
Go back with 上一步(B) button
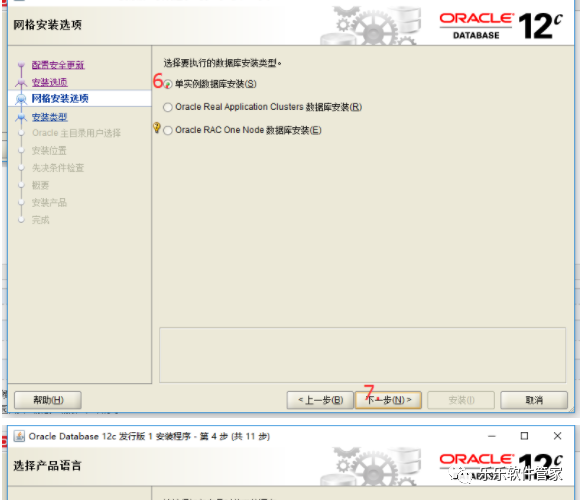[x=320, y=400]
